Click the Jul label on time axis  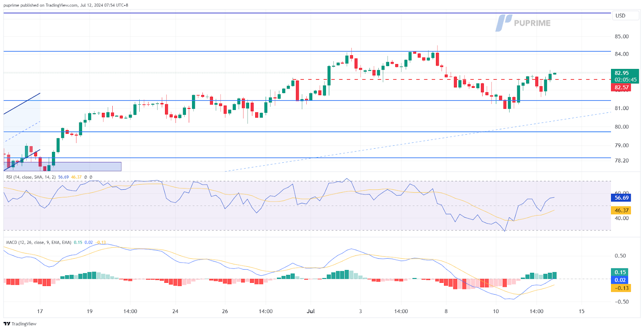click(x=310, y=311)
